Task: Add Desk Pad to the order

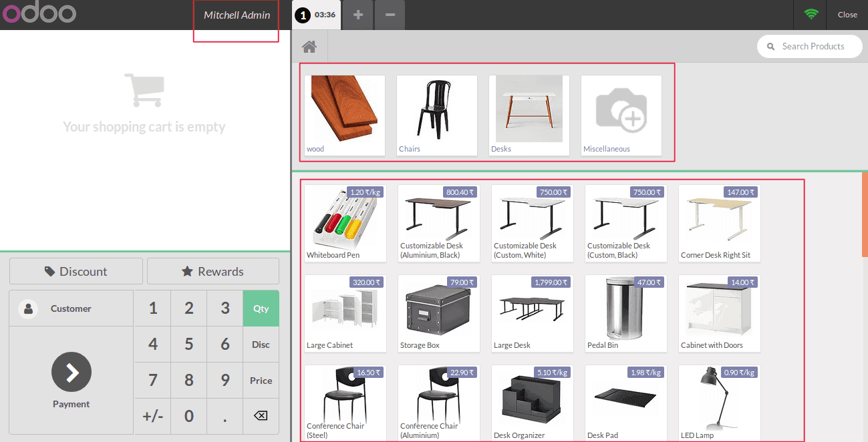Action: click(x=626, y=403)
